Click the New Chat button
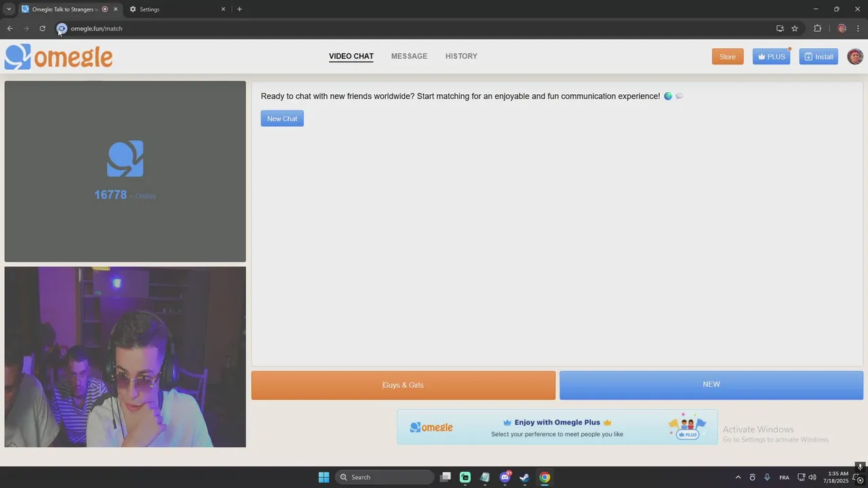The width and height of the screenshot is (868, 488). click(282, 119)
